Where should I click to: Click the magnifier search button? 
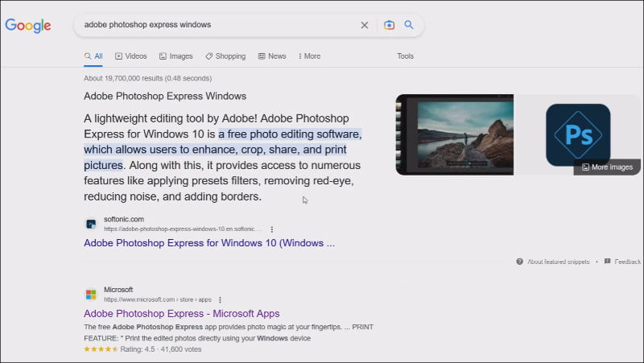[409, 25]
